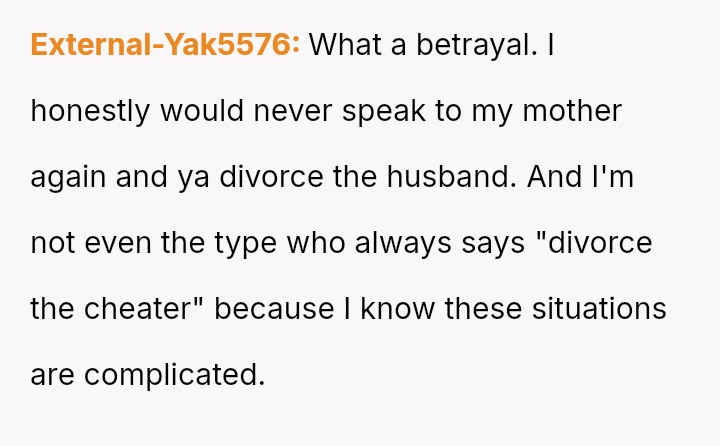Click the word "complicated" in the last line

point(174,375)
